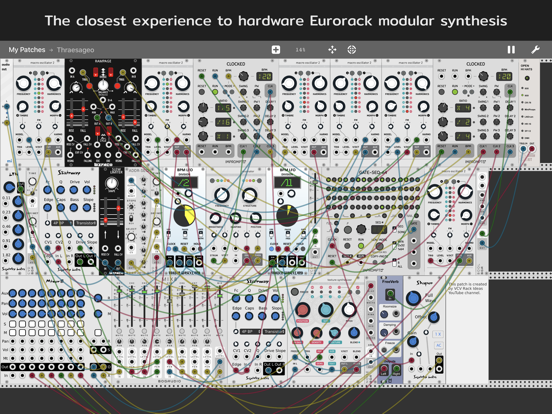Click the Thraesageo patch name
This screenshot has height=414, width=552.
point(75,50)
